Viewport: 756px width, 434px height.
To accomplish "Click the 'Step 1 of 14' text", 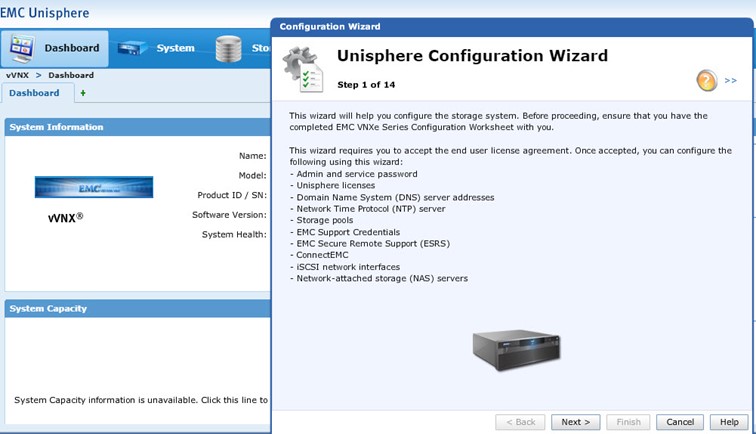I will 366,85.
